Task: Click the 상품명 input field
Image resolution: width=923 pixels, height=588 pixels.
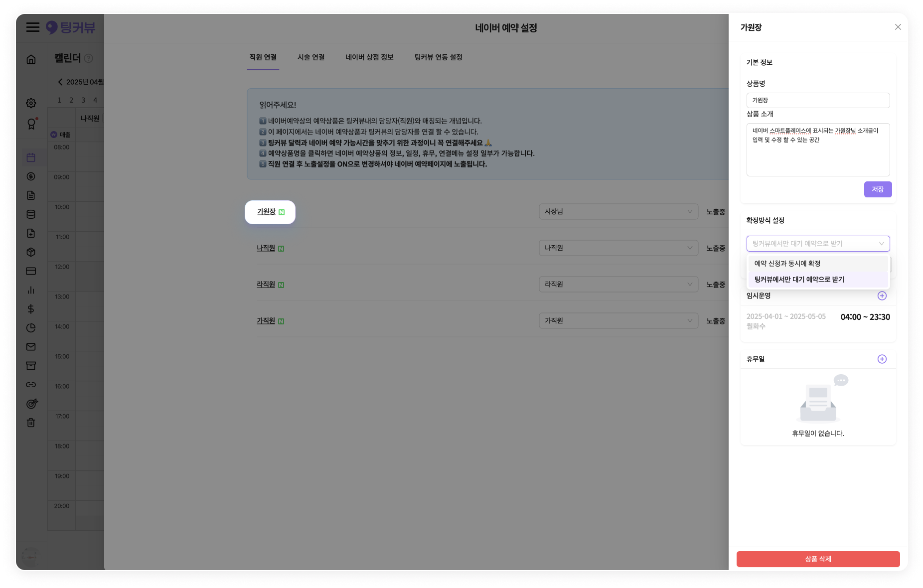Action: 818,100
